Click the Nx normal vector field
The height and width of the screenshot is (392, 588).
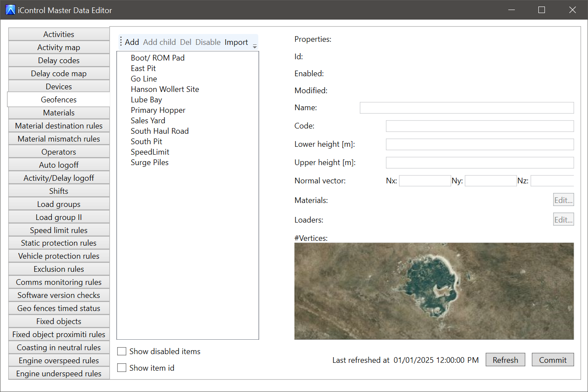point(425,181)
